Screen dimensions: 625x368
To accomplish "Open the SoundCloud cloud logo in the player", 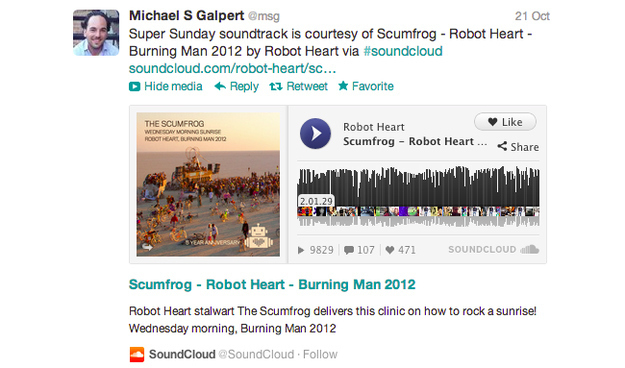I will pos(530,250).
